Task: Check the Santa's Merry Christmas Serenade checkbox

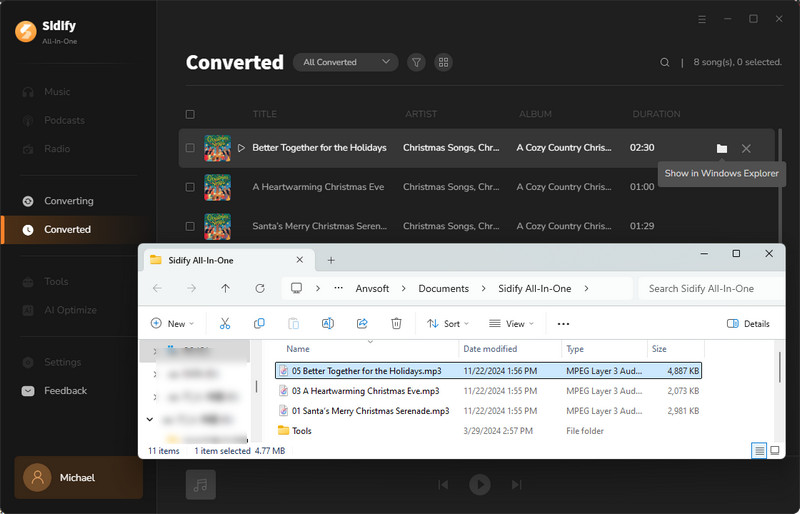Action: point(190,226)
